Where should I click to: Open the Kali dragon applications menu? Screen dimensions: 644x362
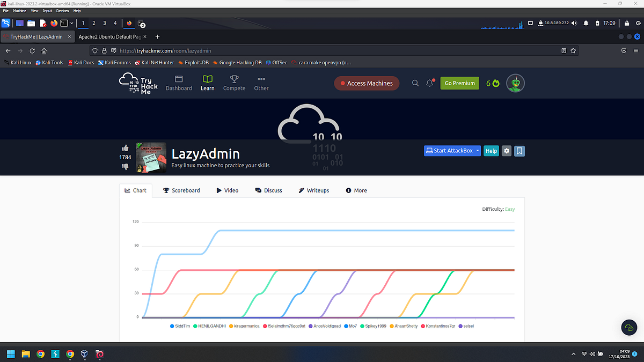tap(6, 23)
